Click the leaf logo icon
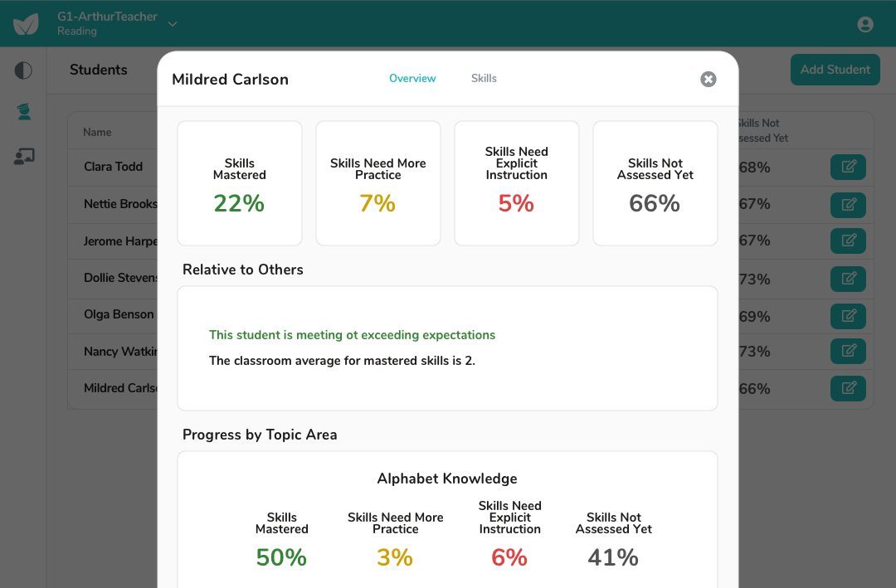The height and width of the screenshot is (588, 896). tap(26, 24)
